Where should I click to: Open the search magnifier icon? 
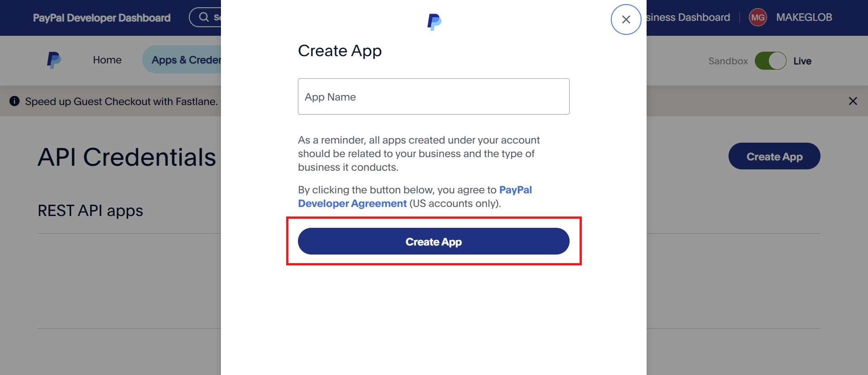coord(204,17)
